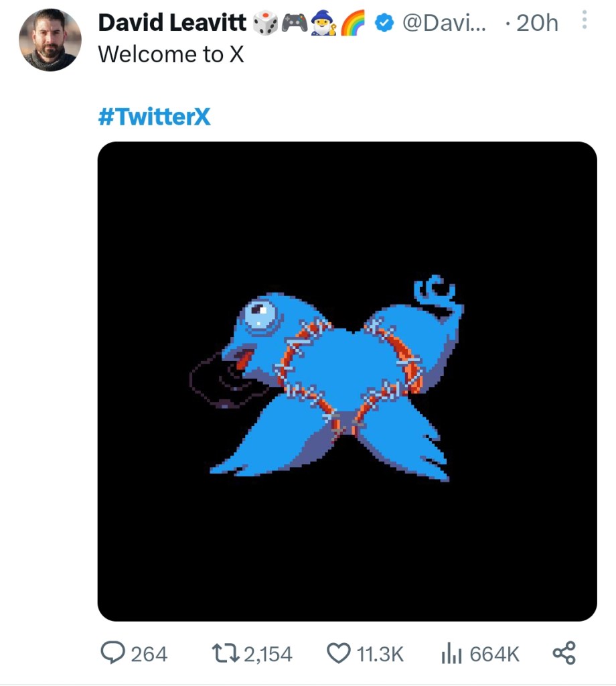Screen dimensions: 616x686
Task: Click the "Welcome to X" tweet text
Action: click(x=171, y=54)
